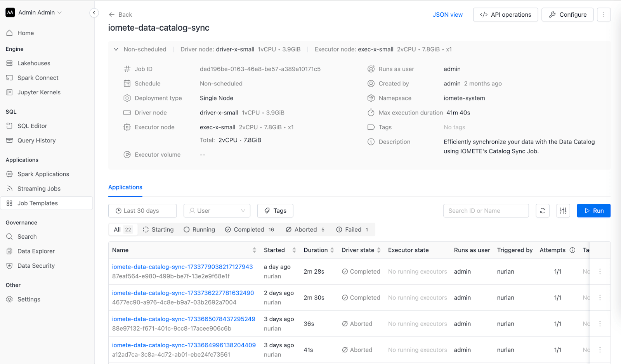This screenshot has height=364, width=621.
Task: Select the Applications tab
Action: pos(125,187)
